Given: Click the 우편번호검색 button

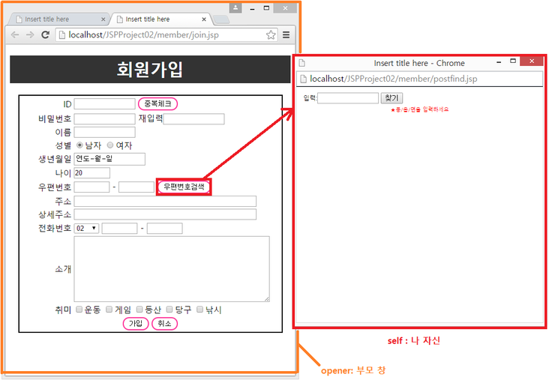Looking at the screenshot, I should tap(184, 187).
